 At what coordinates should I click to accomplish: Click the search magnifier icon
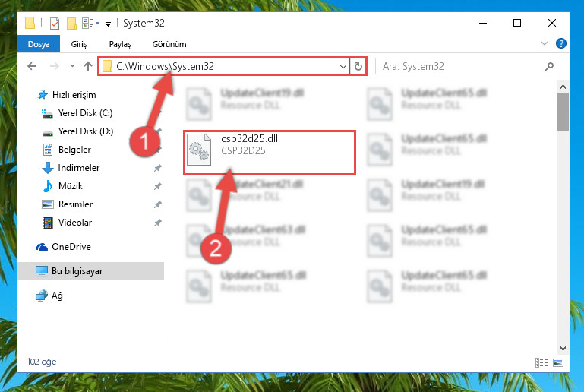pyautogui.click(x=549, y=66)
